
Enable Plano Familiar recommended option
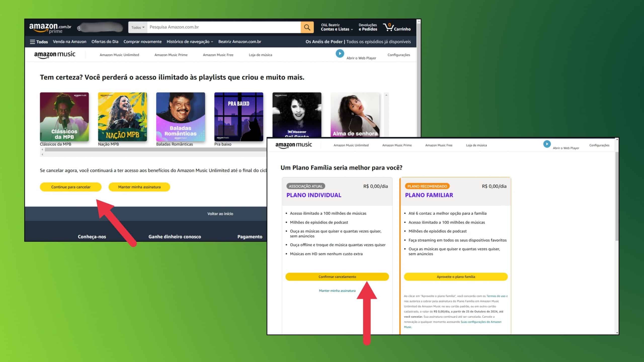456,276
